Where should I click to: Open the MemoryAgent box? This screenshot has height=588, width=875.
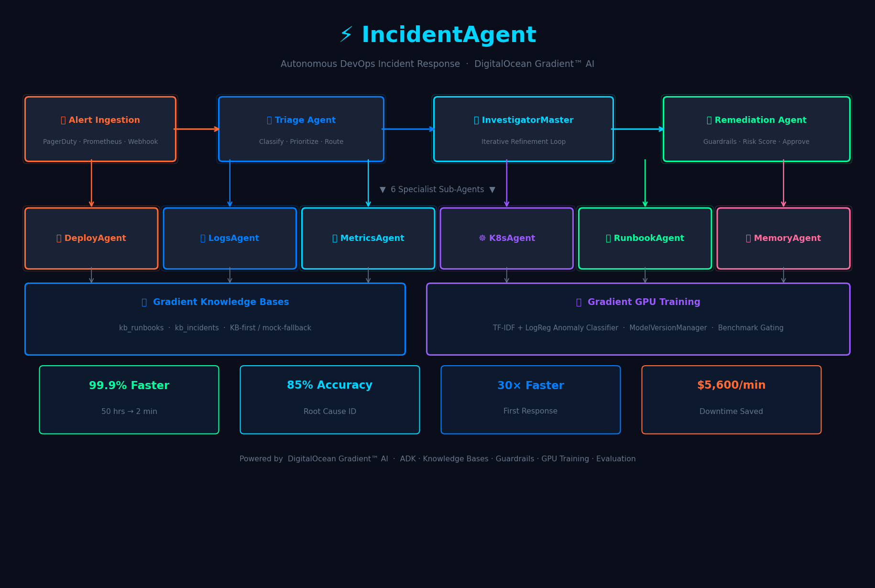[784, 239]
